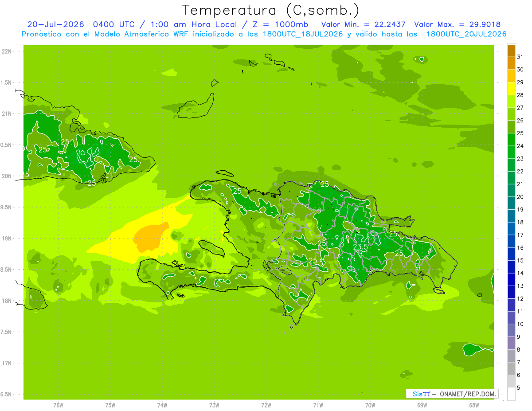This screenshot has width=532, height=411.
Task: Click "1800UTC_20JUL2026" valid-until time text
Action: (467, 34)
